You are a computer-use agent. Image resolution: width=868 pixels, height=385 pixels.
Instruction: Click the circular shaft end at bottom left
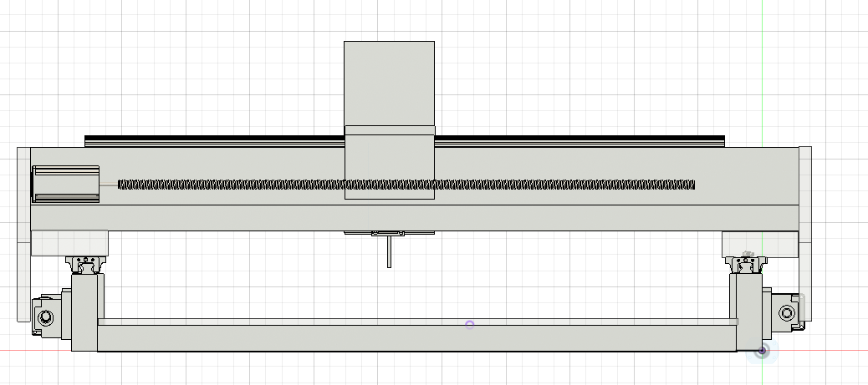(44, 317)
